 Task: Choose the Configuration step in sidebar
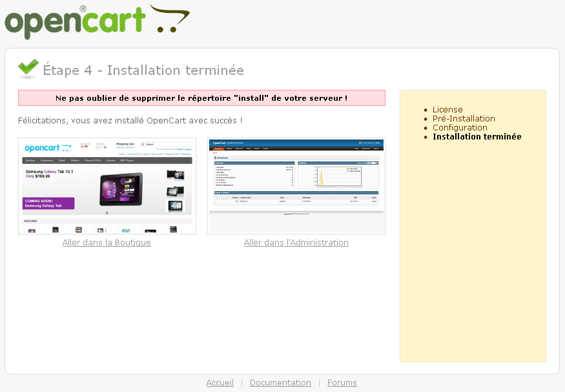(460, 128)
